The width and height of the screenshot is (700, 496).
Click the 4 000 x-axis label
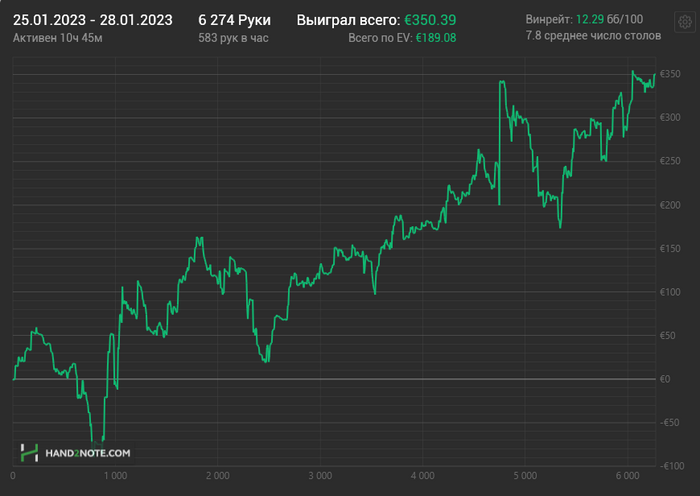(423, 476)
